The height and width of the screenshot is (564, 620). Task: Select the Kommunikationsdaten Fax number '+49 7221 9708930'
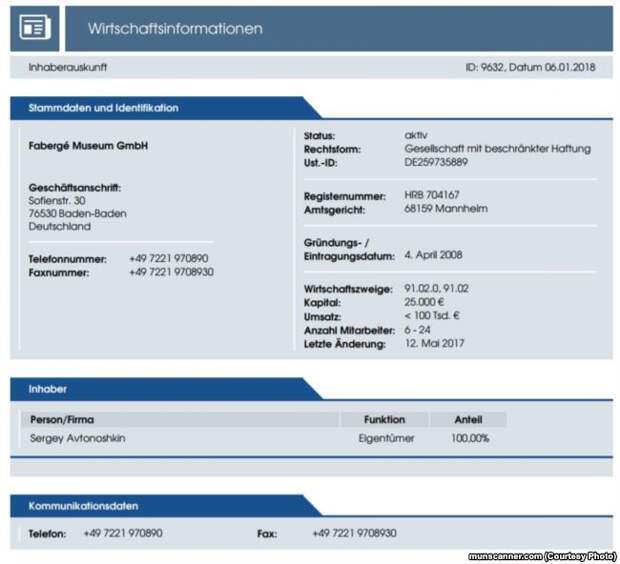click(354, 533)
